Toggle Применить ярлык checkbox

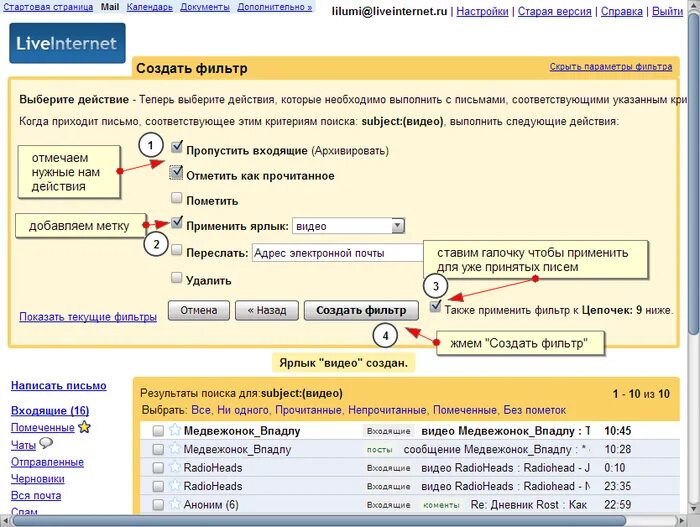click(177, 222)
